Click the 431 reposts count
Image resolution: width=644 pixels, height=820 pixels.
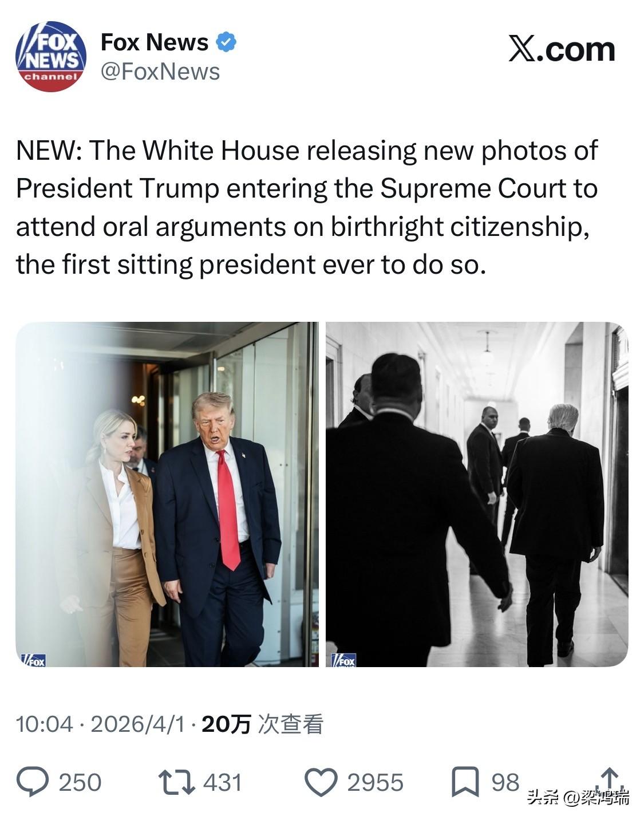(223, 783)
